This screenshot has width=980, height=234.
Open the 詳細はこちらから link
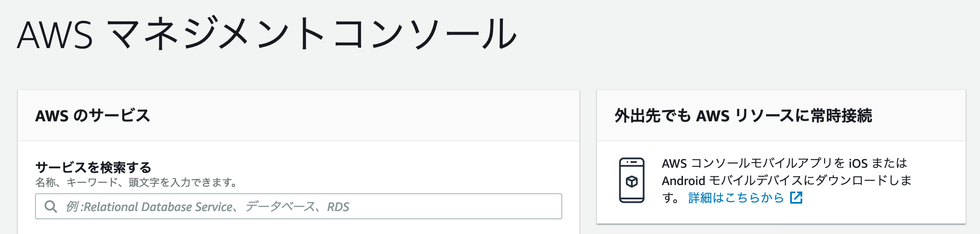[736, 198]
